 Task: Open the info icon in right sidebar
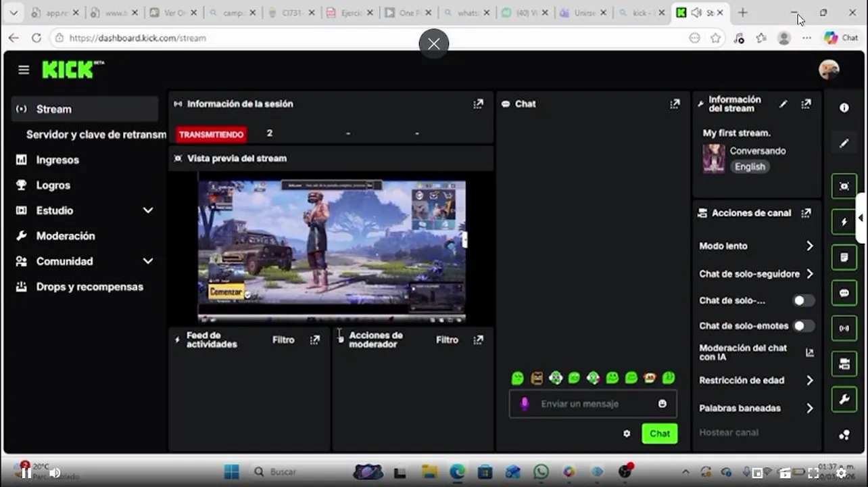coord(844,108)
